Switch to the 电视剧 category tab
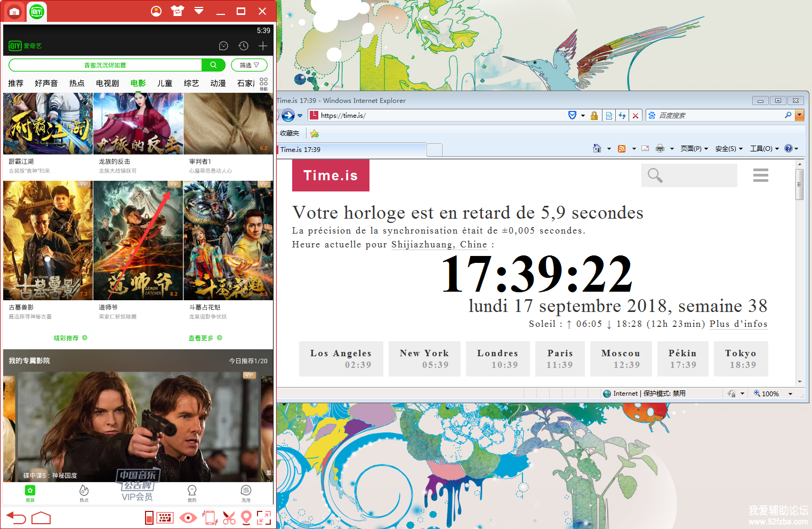The width and height of the screenshot is (812, 529). (x=107, y=83)
